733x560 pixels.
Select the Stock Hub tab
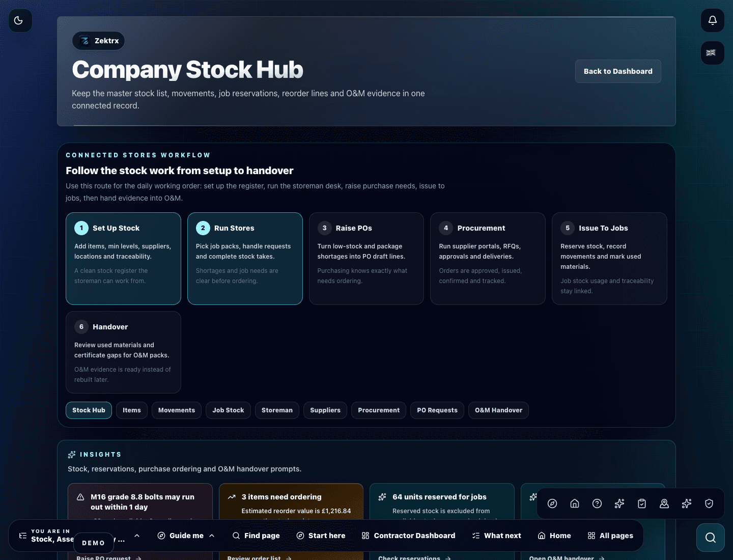[89, 410]
